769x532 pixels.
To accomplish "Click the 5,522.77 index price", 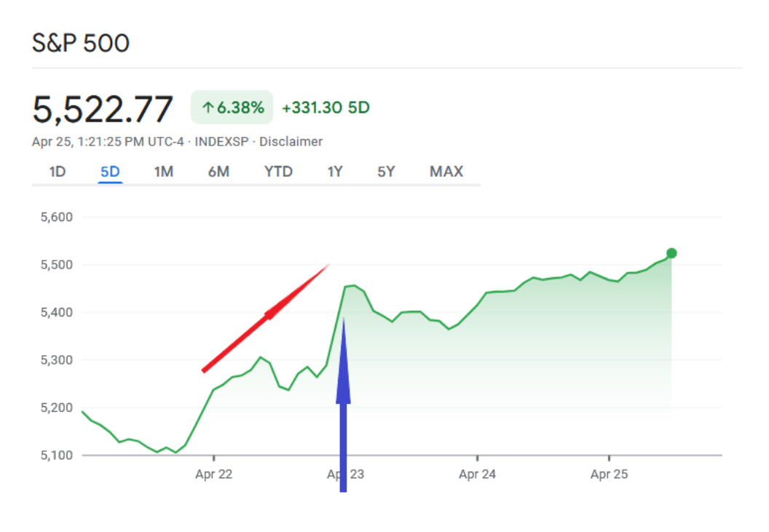I will pos(103,109).
